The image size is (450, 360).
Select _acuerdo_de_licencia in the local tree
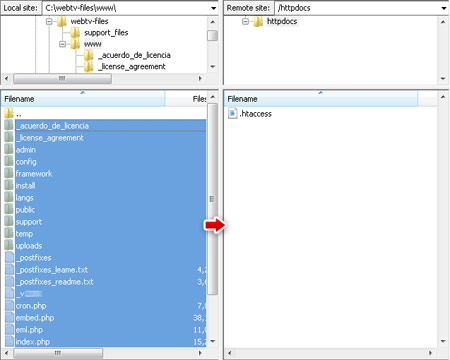[134, 55]
